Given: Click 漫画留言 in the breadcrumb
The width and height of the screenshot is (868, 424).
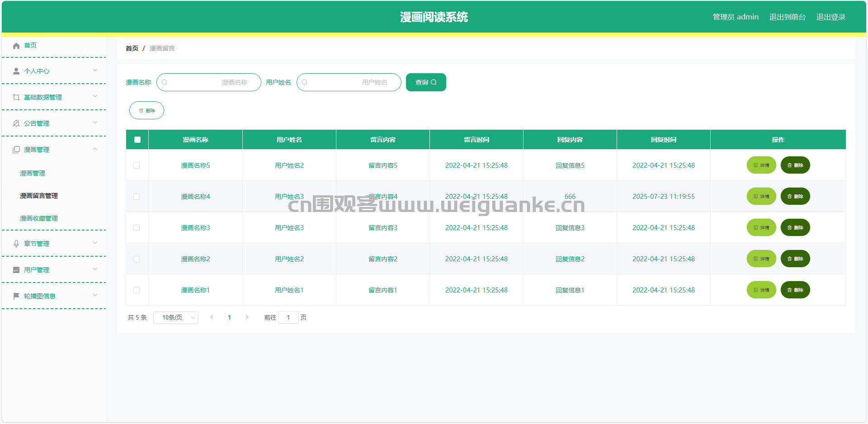Looking at the screenshot, I should [x=162, y=48].
